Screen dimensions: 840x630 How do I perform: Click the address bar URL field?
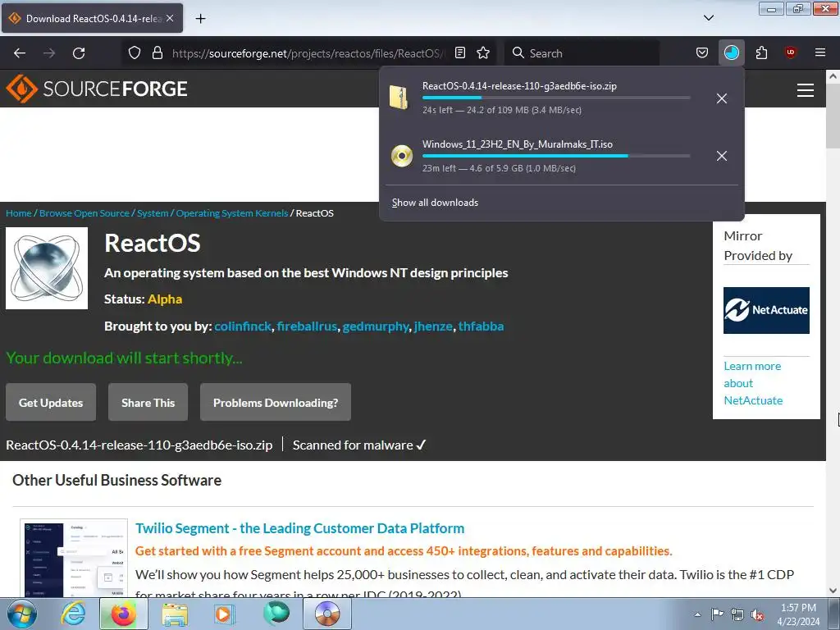[x=308, y=53]
